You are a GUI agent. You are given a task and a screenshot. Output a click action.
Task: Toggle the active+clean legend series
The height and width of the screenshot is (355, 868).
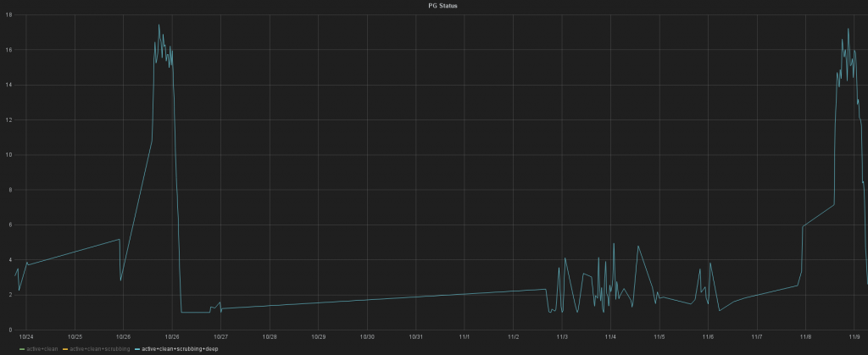point(42,348)
